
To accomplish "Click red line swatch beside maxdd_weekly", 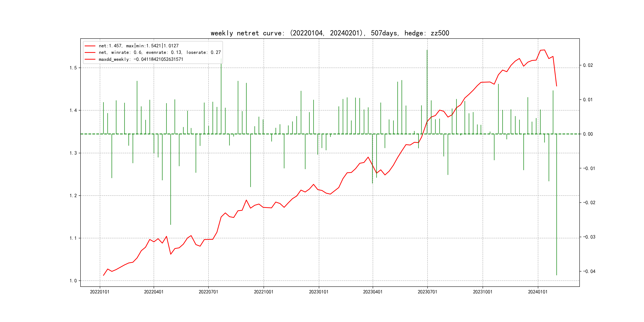I will pos(90,59).
